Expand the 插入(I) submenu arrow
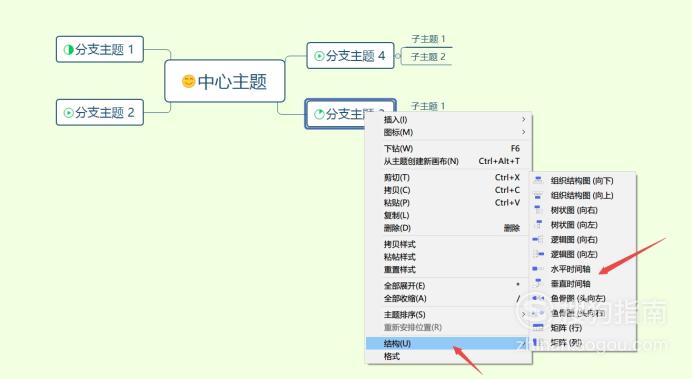 (x=523, y=120)
